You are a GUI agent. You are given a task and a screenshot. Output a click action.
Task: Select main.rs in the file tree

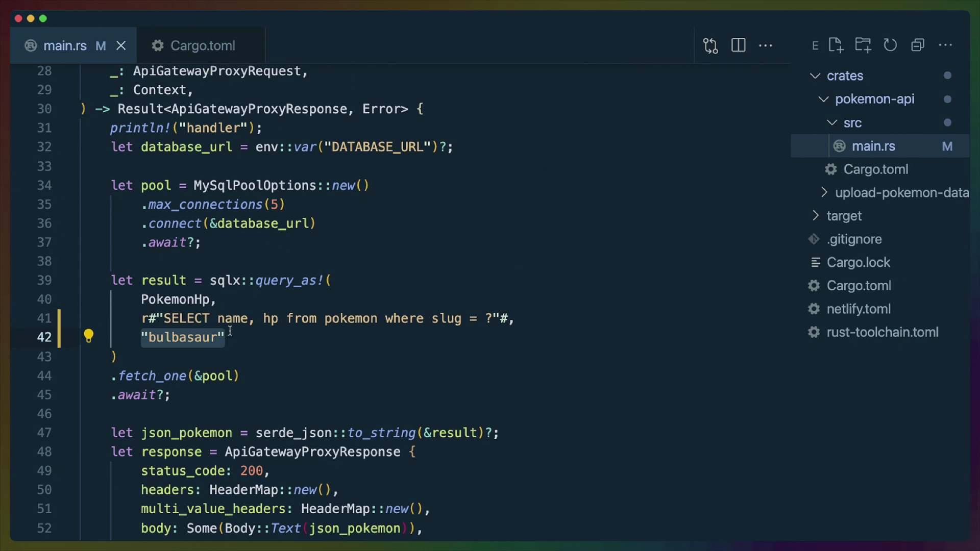coord(880,146)
